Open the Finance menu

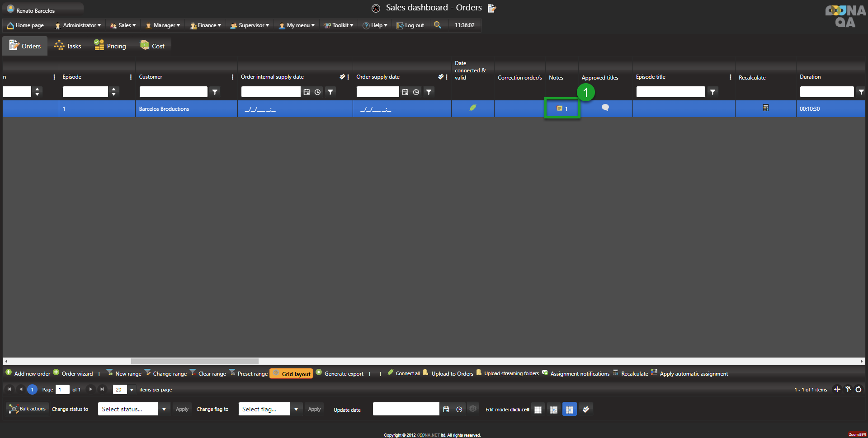(x=206, y=25)
